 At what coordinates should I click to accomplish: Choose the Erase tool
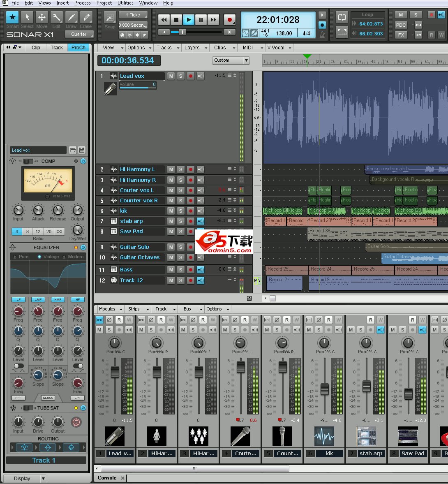[86, 17]
